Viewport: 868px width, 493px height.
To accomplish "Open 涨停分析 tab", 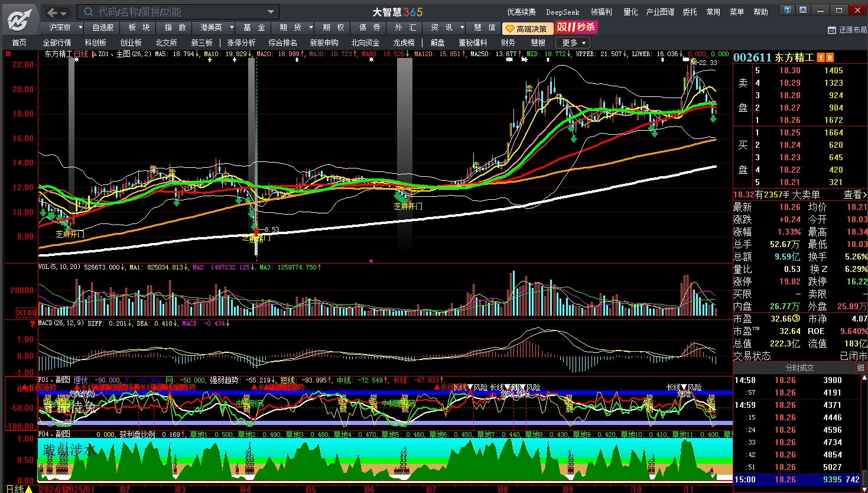I will point(241,43).
